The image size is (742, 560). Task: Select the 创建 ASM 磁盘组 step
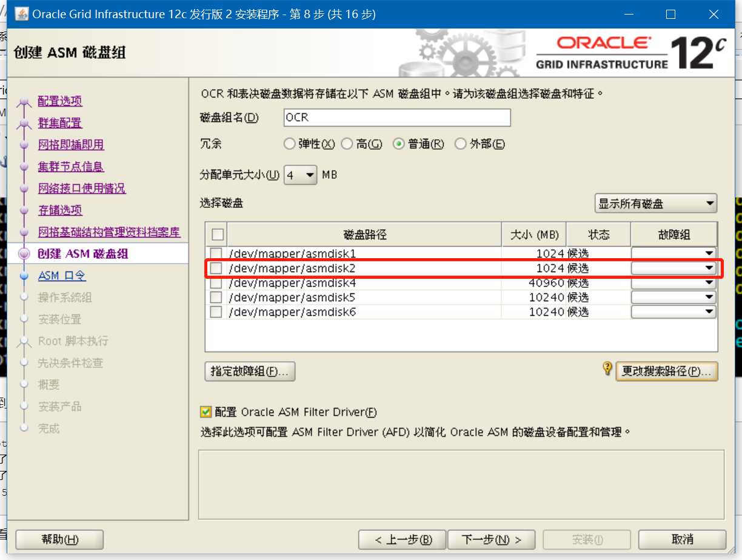pyautogui.click(x=83, y=254)
